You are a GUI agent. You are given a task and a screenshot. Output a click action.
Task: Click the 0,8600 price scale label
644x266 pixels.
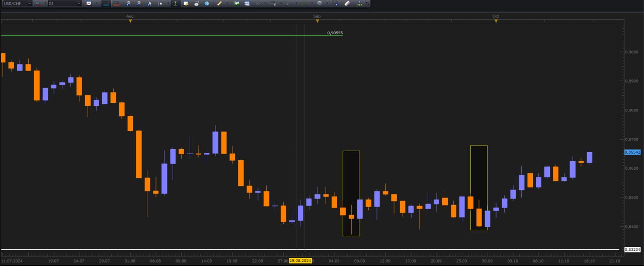(x=631, y=168)
